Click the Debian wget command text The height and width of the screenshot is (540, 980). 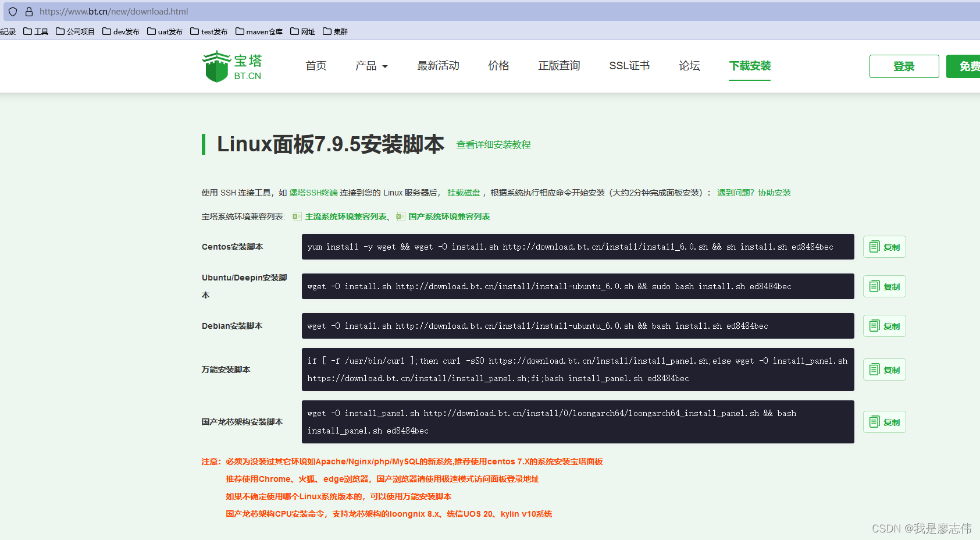coord(538,326)
